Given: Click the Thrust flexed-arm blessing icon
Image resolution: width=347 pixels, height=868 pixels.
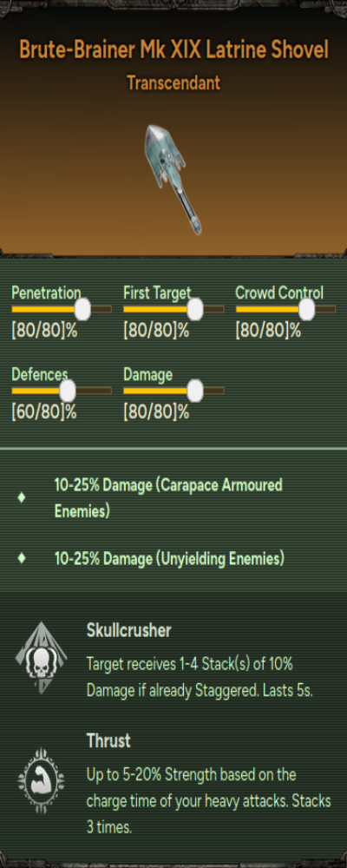Looking at the screenshot, I should [41, 781].
